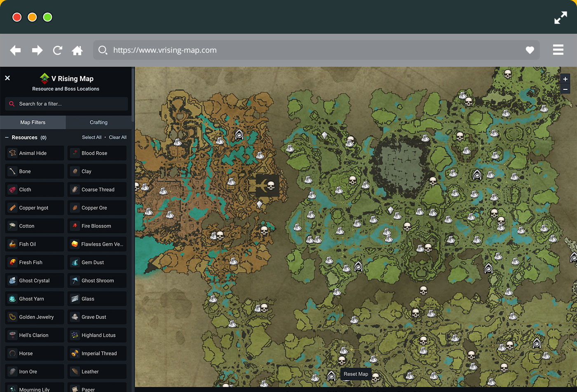Viewport: 577px width, 392px height.
Task: Click the Ghost Crystal icon
Action: click(12, 280)
